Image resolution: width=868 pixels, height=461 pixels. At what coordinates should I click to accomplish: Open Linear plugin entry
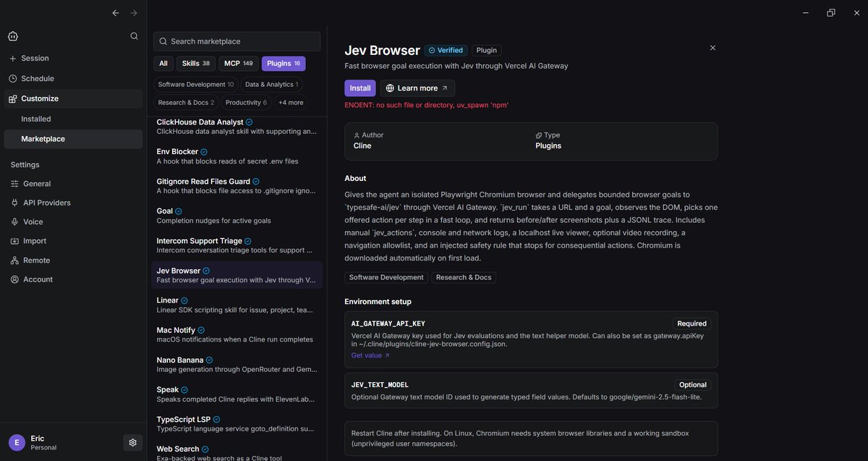point(237,305)
